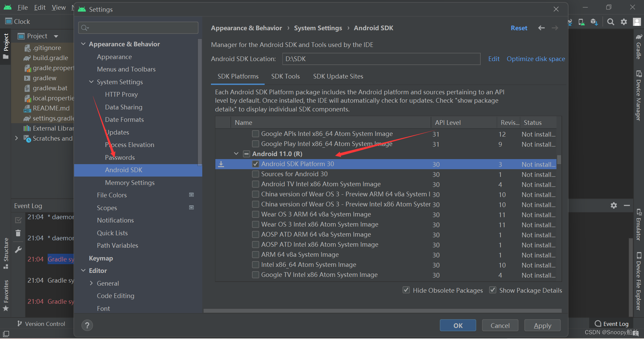Click Edit link for SDK location

click(x=494, y=59)
